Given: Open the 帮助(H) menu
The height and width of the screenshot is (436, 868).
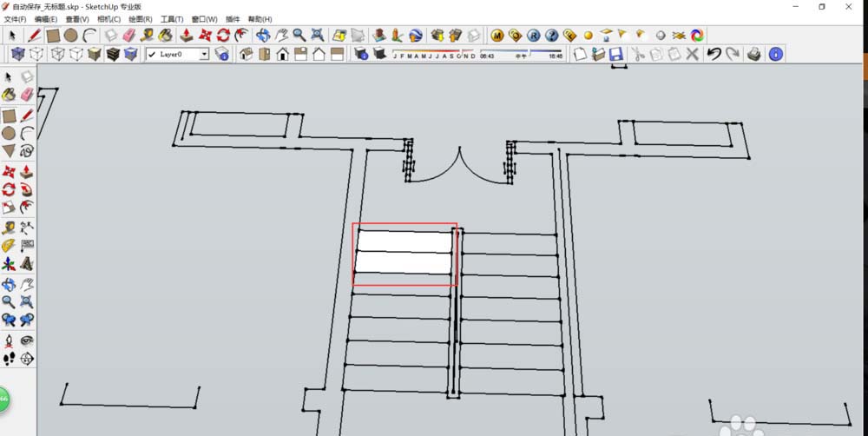Looking at the screenshot, I should click(260, 19).
